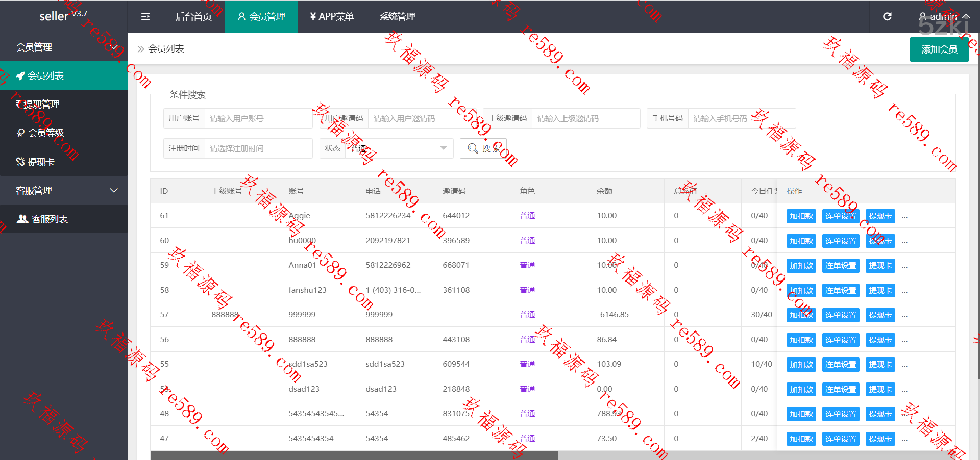Click 连单设置 for user fanshu123

coord(841,291)
